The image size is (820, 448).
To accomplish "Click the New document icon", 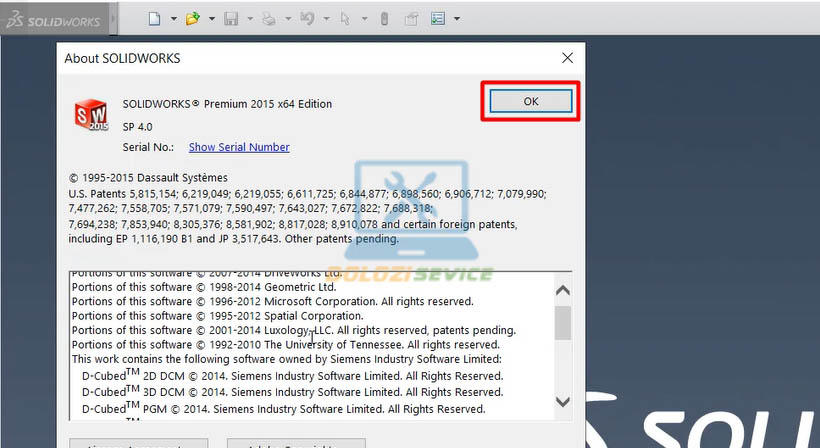I will coord(154,19).
